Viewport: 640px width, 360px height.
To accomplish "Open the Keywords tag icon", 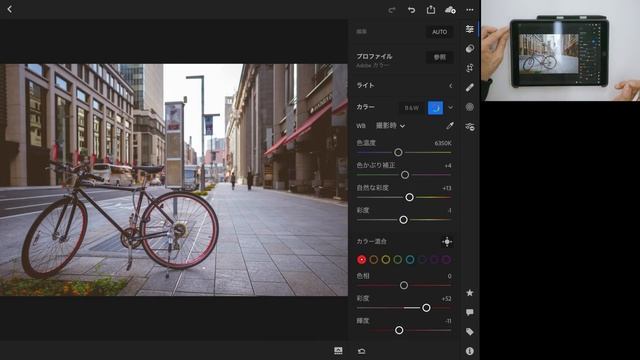I will (470, 331).
